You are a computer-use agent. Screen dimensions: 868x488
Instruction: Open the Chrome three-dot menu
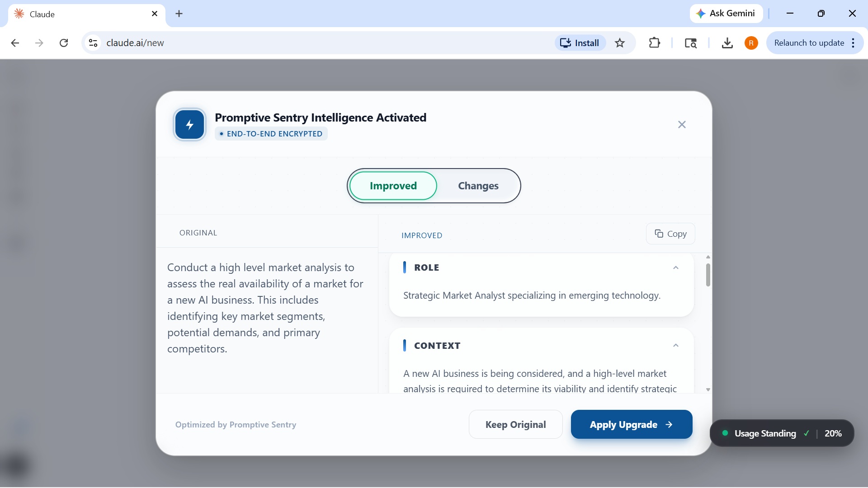tap(853, 43)
